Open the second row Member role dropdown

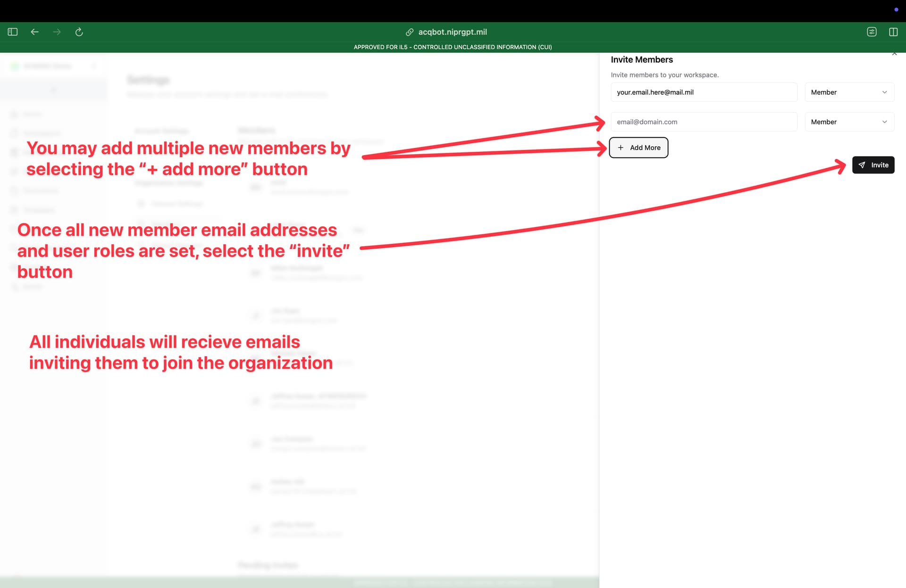coord(849,122)
